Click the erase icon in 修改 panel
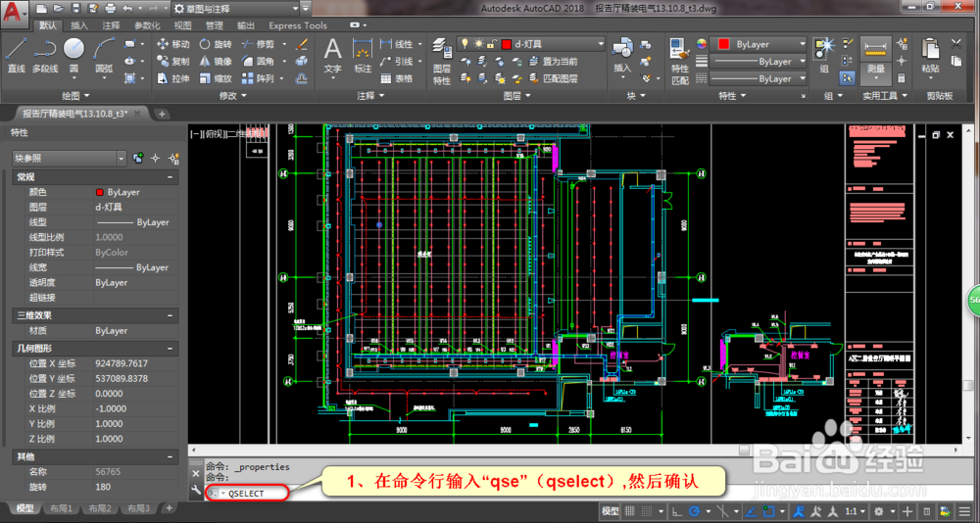This screenshot has width=980, height=523. [302, 44]
